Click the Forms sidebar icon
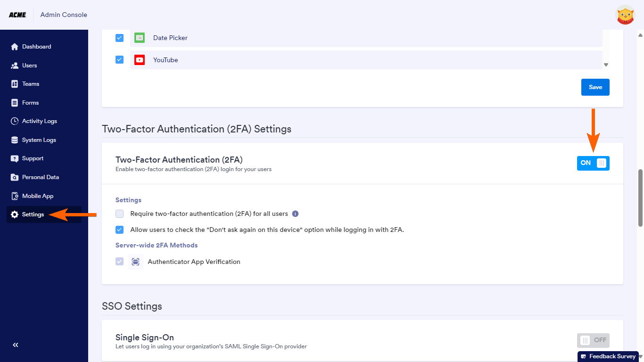 point(14,103)
